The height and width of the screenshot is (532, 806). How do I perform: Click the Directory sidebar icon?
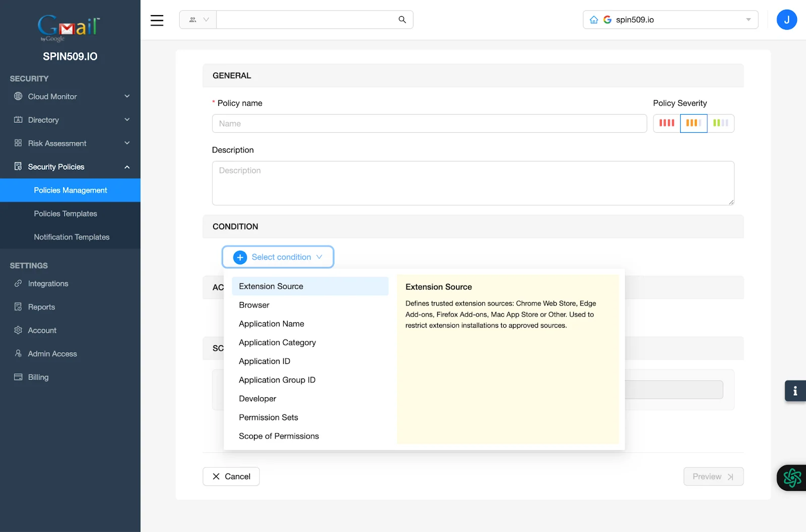pyautogui.click(x=18, y=120)
